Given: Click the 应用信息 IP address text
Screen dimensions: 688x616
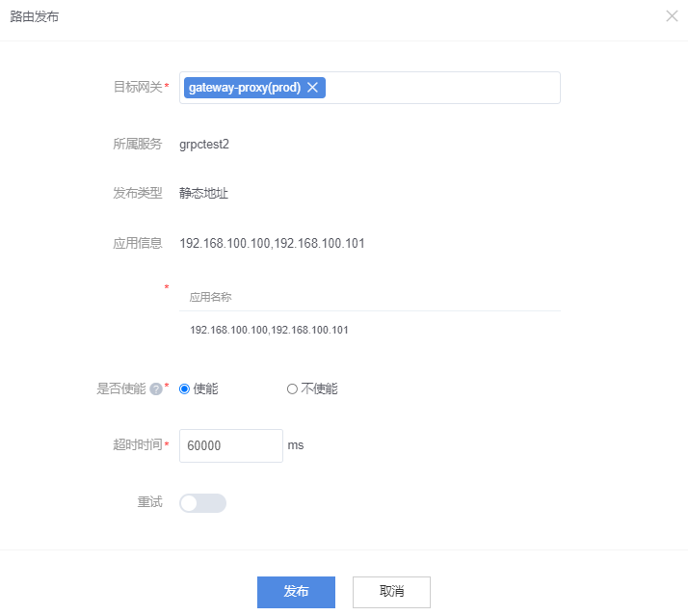Looking at the screenshot, I should (x=272, y=243).
